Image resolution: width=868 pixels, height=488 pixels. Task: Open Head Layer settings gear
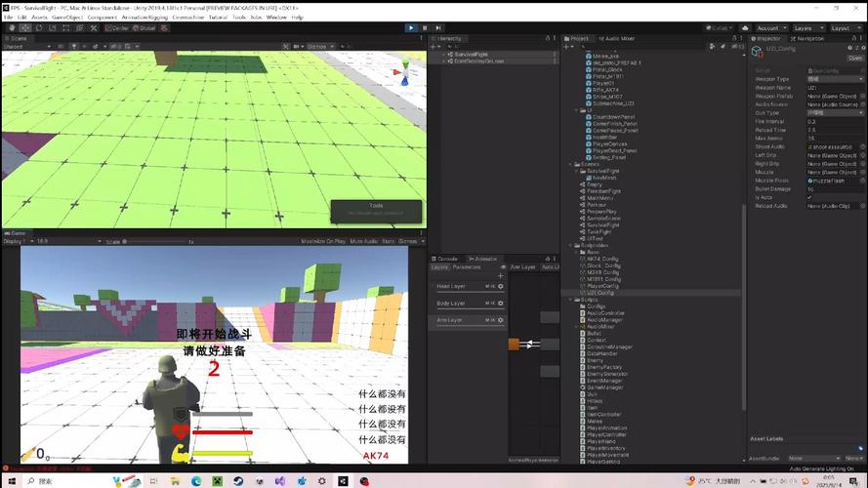coord(501,286)
